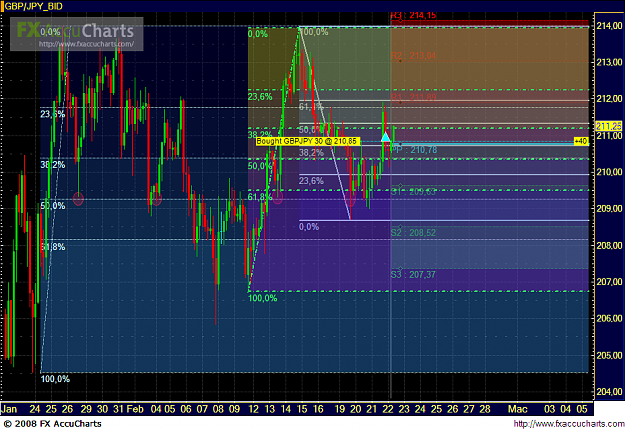
Task: Click the 213,00 price axis label
Action: coord(609,62)
